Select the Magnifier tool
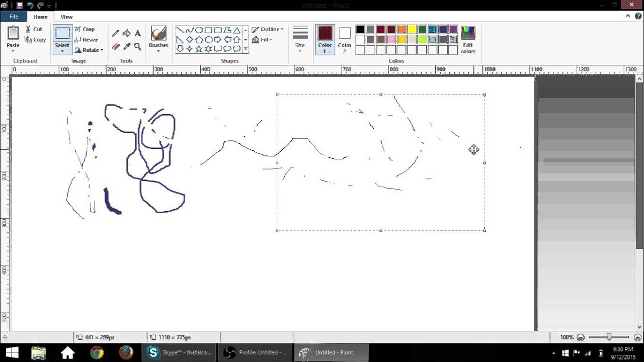Image resolution: width=644 pixels, height=362 pixels. [x=137, y=46]
